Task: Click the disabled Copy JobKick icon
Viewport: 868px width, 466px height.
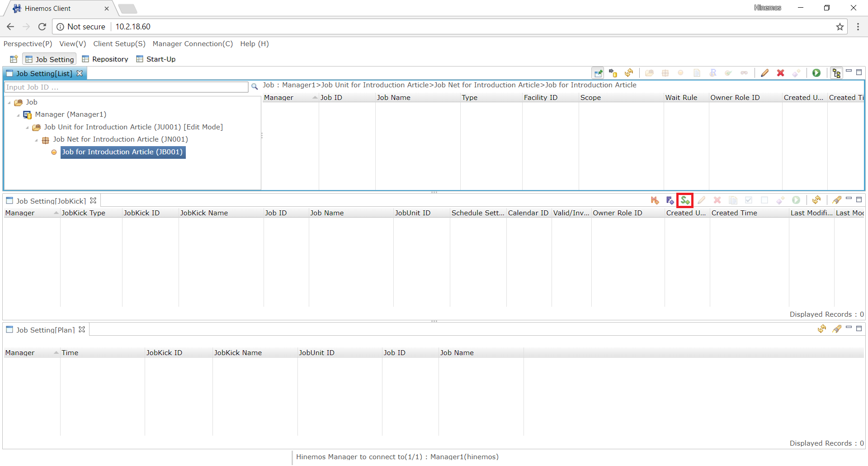Action: [733, 200]
